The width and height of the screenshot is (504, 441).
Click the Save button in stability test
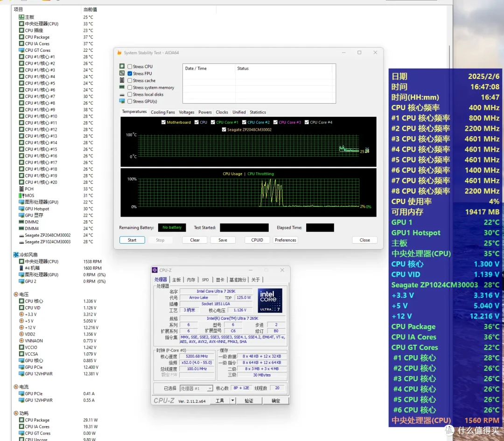tap(223, 240)
